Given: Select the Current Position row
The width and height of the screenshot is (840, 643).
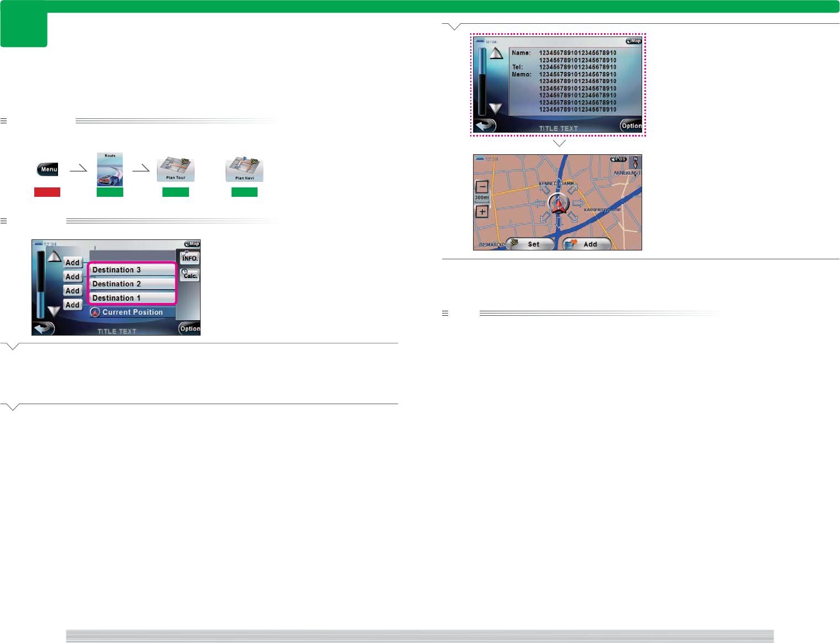Looking at the screenshot, I should (x=132, y=312).
